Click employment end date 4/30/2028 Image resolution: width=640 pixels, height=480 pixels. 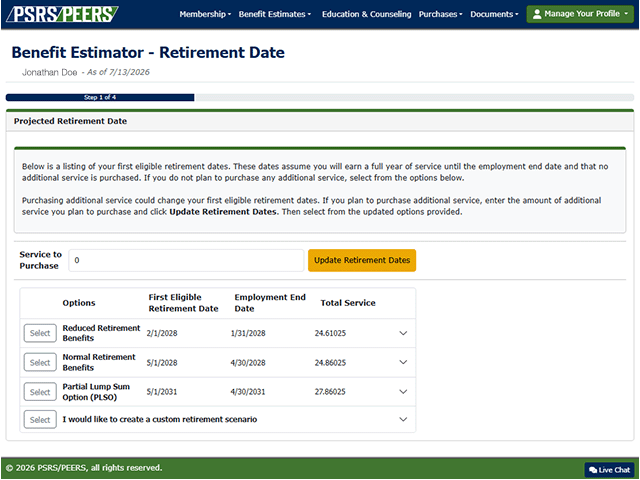(x=248, y=362)
